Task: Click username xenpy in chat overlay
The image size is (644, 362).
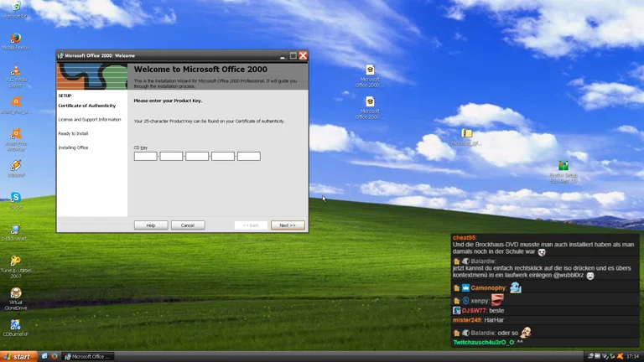Action: pos(480,301)
